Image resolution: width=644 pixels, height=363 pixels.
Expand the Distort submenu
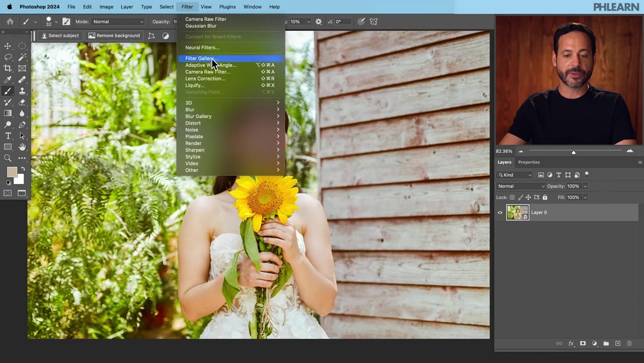pyautogui.click(x=231, y=123)
